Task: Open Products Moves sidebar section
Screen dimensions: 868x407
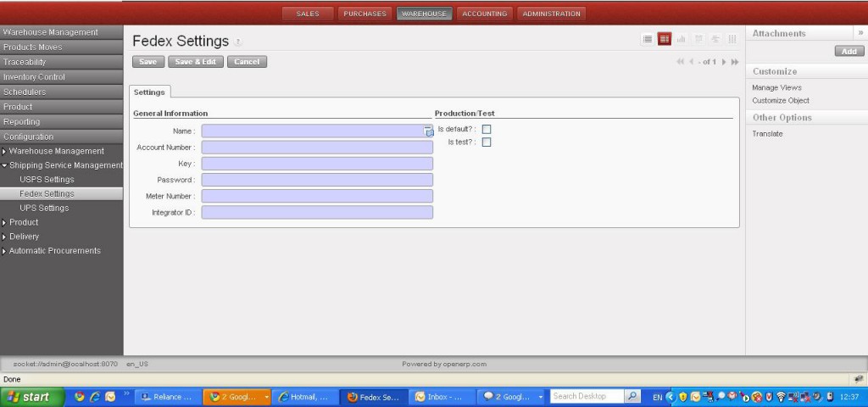Action: [x=61, y=47]
